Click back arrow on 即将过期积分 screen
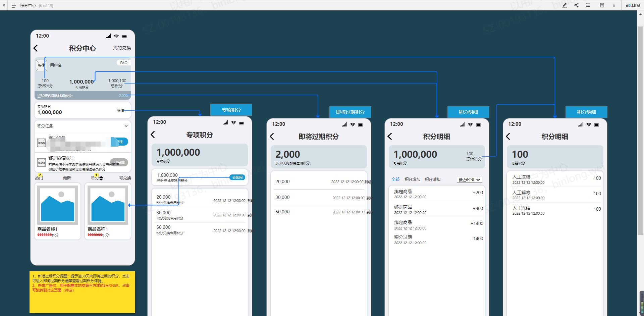644x316 pixels. click(272, 137)
